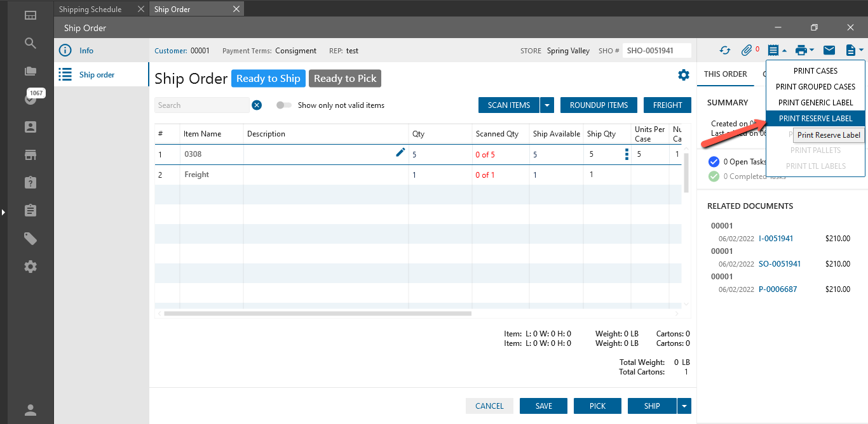
Task: Select Print Reserve Label menu item
Action: [x=815, y=119]
